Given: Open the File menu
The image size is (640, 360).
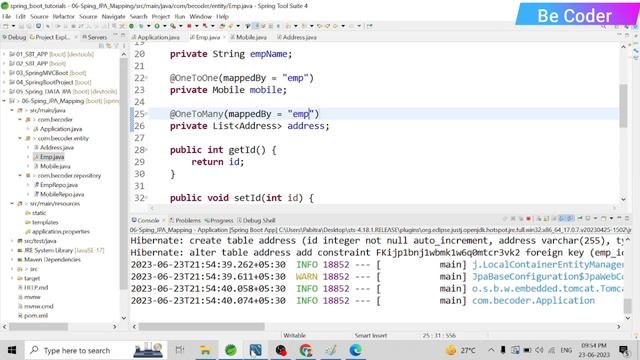Looking at the screenshot, I should (x=7, y=16).
